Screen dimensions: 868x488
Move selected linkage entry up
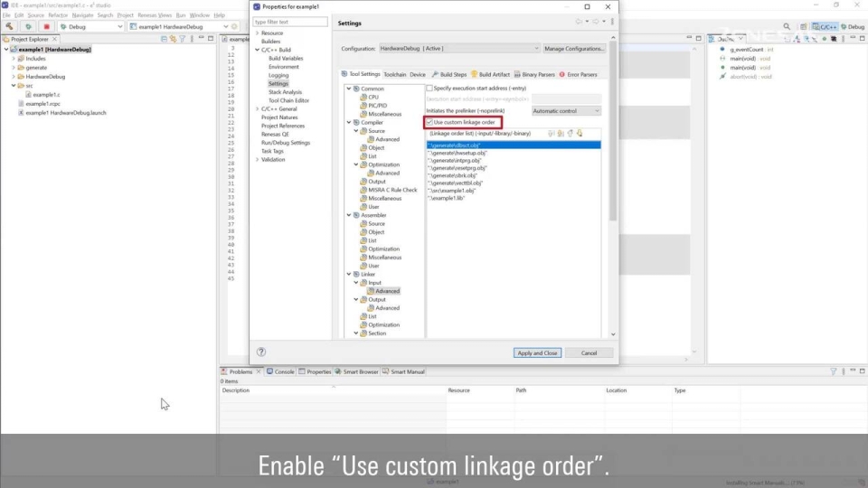pos(570,134)
